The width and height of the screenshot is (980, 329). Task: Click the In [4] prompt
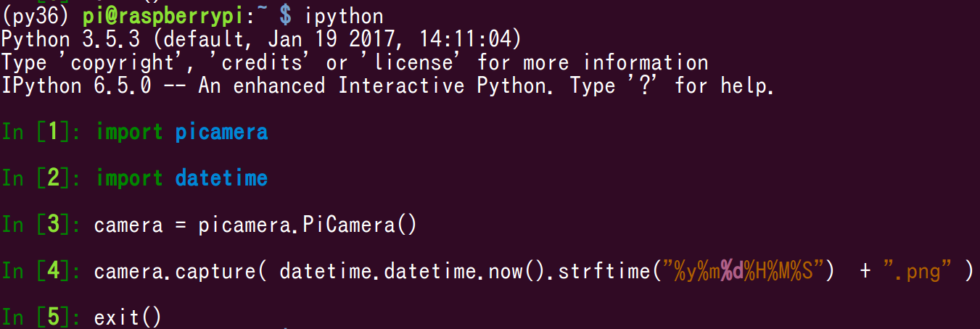(x=43, y=271)
